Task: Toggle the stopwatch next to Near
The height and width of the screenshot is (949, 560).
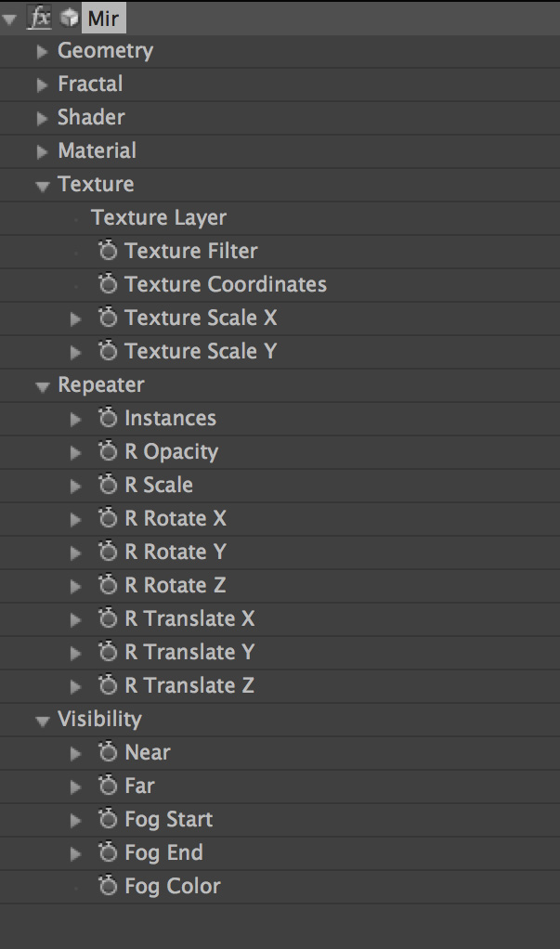Action: 108,751
